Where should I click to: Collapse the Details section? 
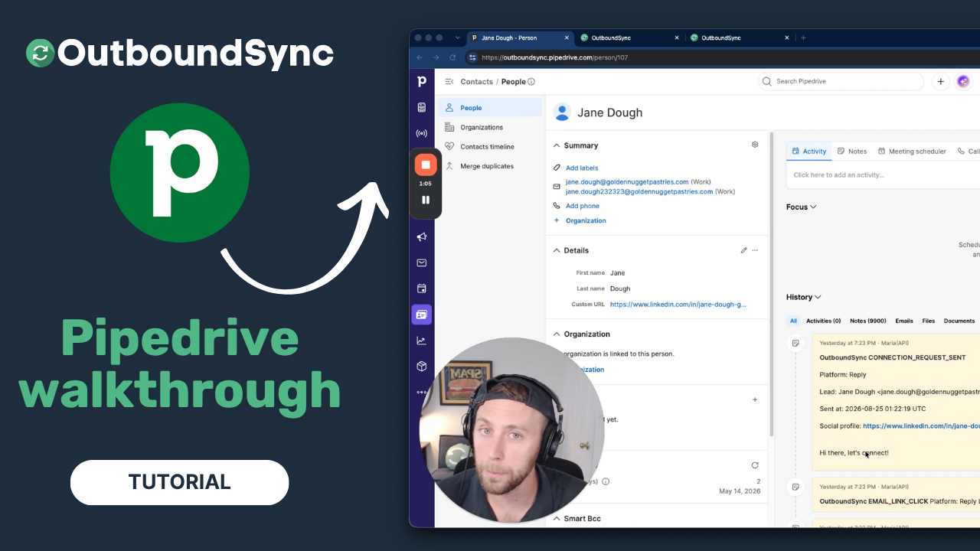point(557,250)
